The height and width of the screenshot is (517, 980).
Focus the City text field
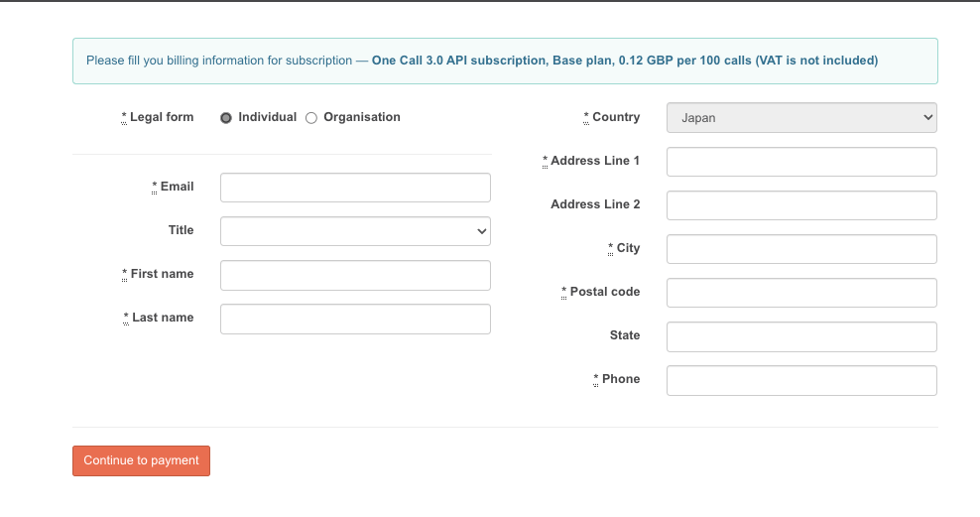point(801,249)
